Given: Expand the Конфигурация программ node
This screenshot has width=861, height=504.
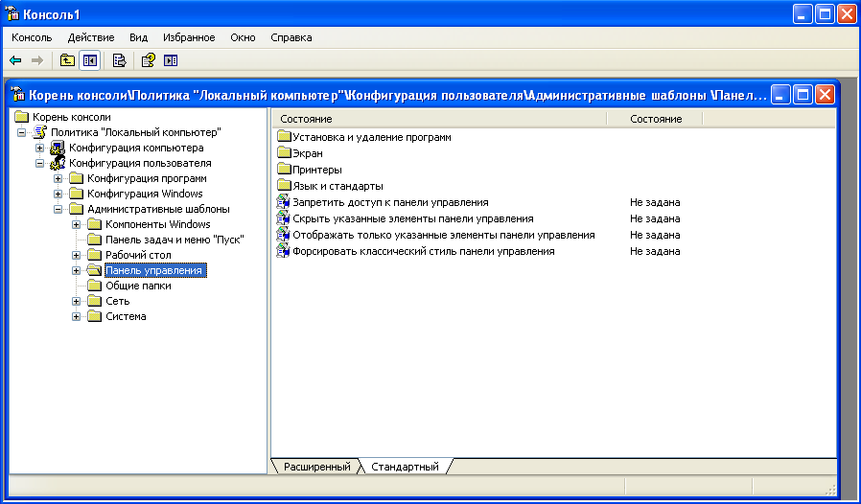Looking at the screenshot, I should click(58, 178).
